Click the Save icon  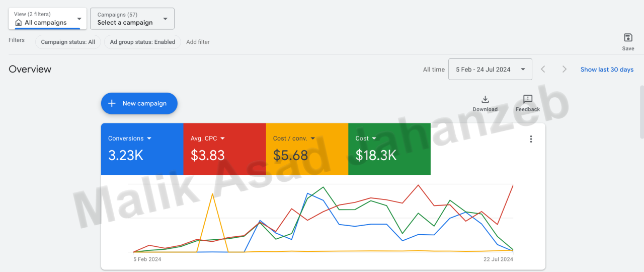coord(628,38)
